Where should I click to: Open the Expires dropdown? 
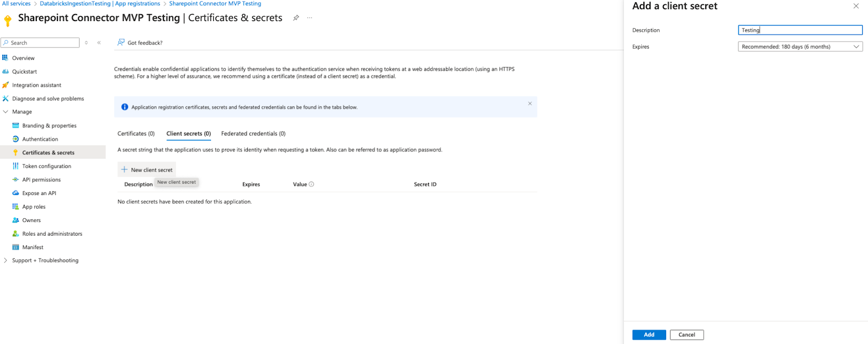[800, 47]
